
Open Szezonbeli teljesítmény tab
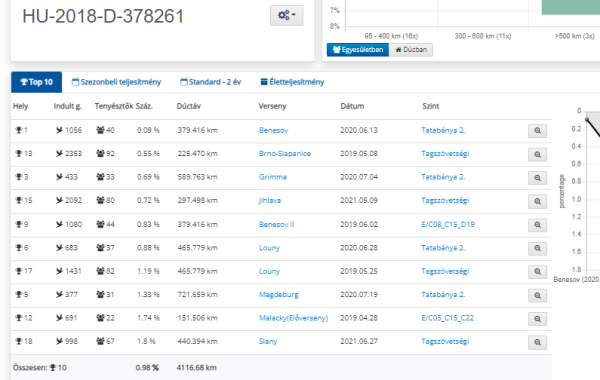[x=116, y=82]
